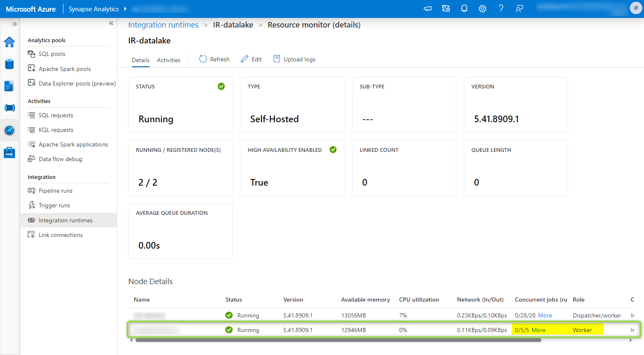The width and height of the screenshot is (644, 355).
Task: Click the Status column header
Action: (x=234, y=300)
